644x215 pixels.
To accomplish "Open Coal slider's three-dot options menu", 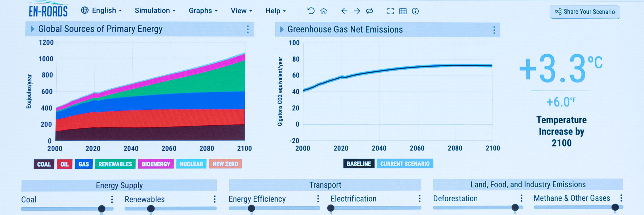I will click(112, 199).
